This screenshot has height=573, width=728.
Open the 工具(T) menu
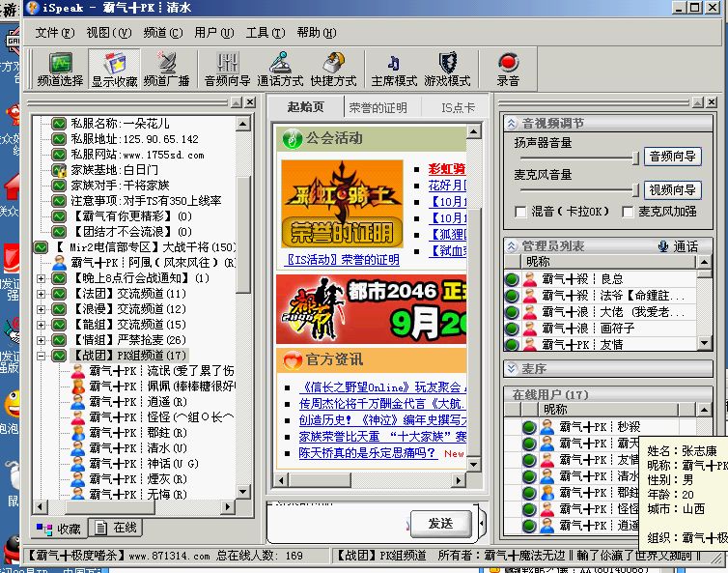click(266, 33)
